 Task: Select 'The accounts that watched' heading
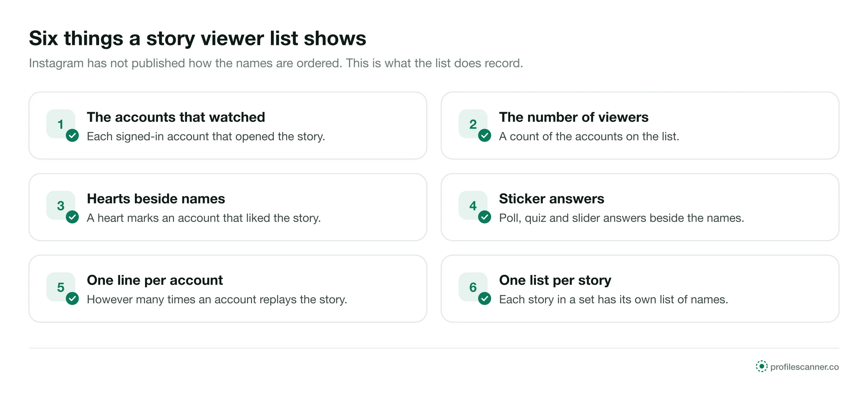176,117
